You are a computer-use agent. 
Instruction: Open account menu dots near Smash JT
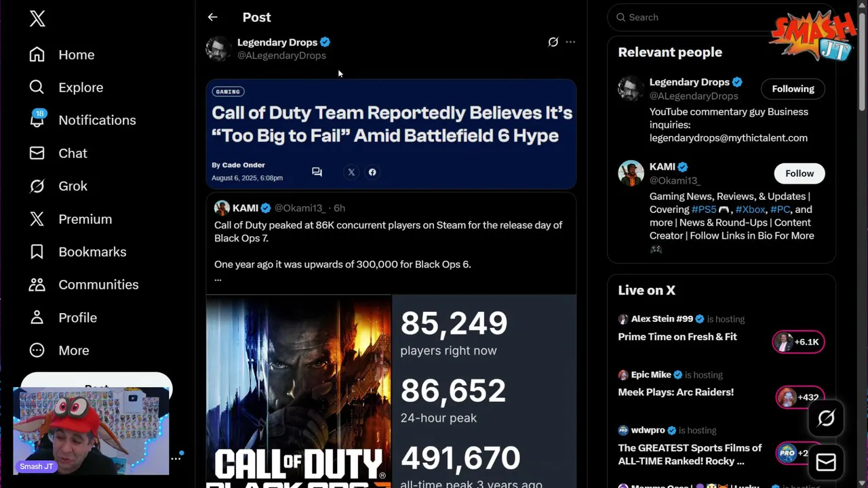pyautogui.click(x=176, y=458)
